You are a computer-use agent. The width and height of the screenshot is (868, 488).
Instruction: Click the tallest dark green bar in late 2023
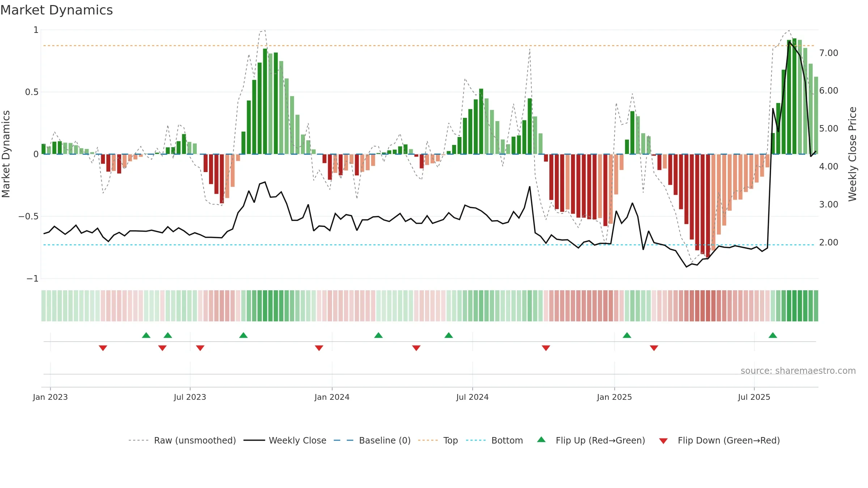tap(265, 101)
